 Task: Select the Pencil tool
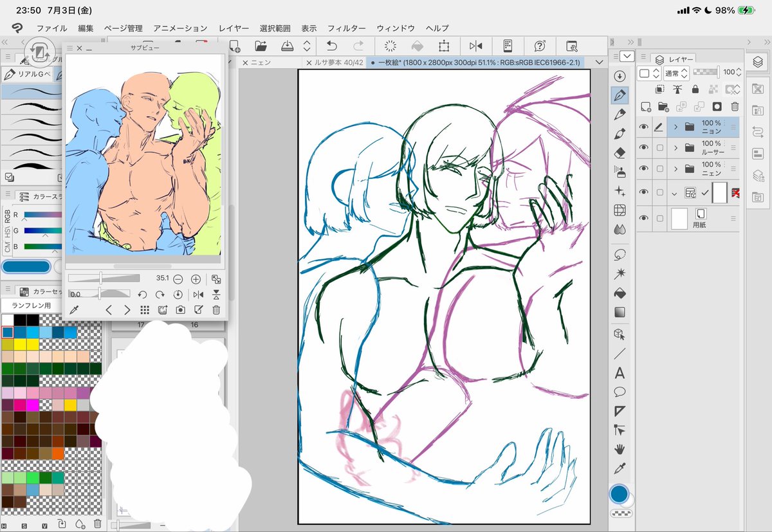(x=620, y=115)
